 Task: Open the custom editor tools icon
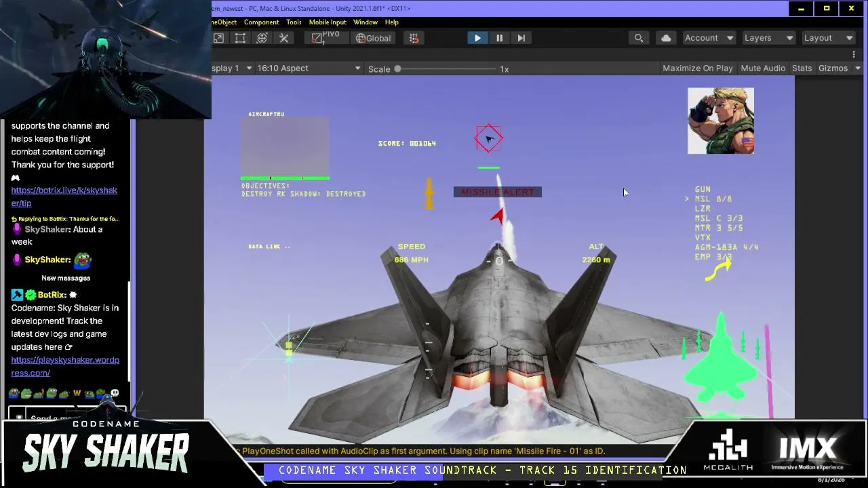pos(284,38)
